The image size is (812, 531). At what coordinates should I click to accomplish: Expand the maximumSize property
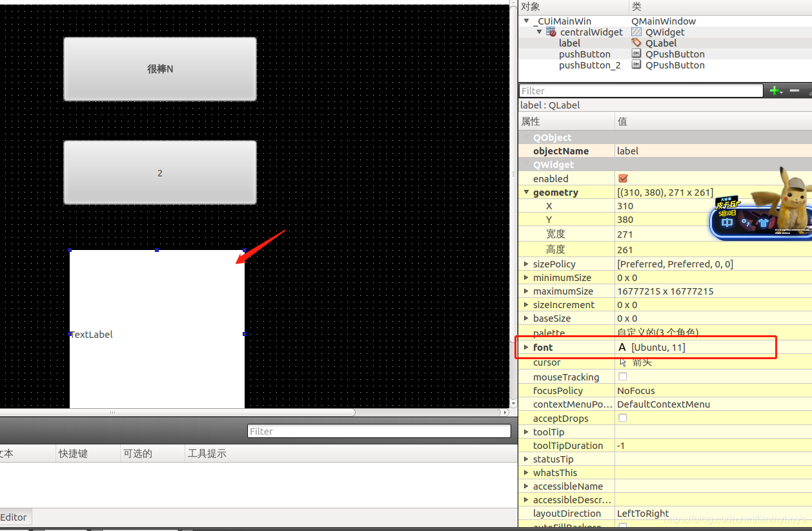[526, 291]
